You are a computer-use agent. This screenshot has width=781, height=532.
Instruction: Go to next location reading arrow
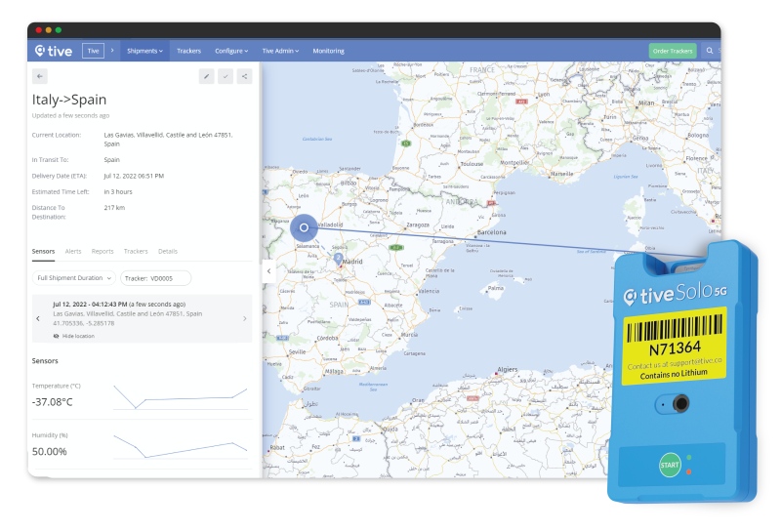tap(244, 318)
